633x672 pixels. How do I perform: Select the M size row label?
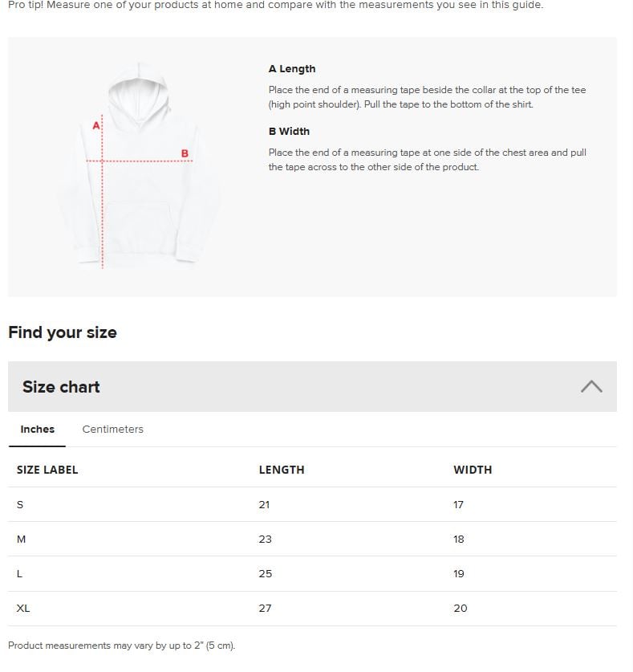[x=21, y=540]
